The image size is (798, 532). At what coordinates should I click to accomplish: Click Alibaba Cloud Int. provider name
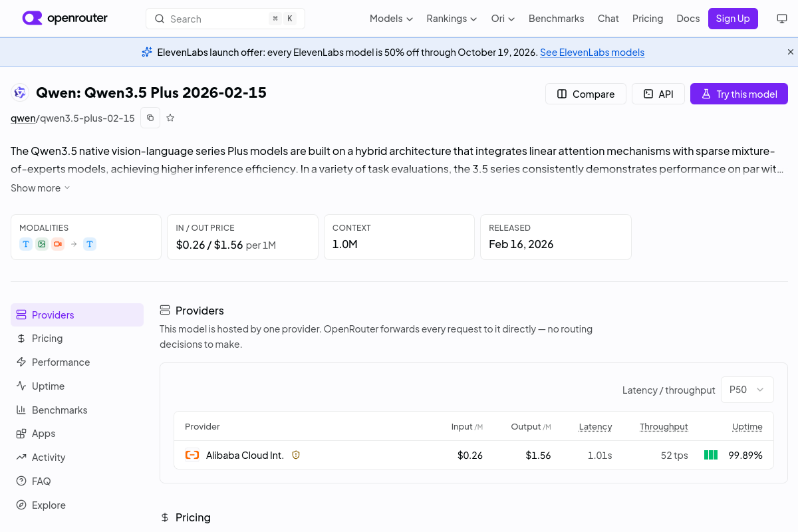(245, 456)
